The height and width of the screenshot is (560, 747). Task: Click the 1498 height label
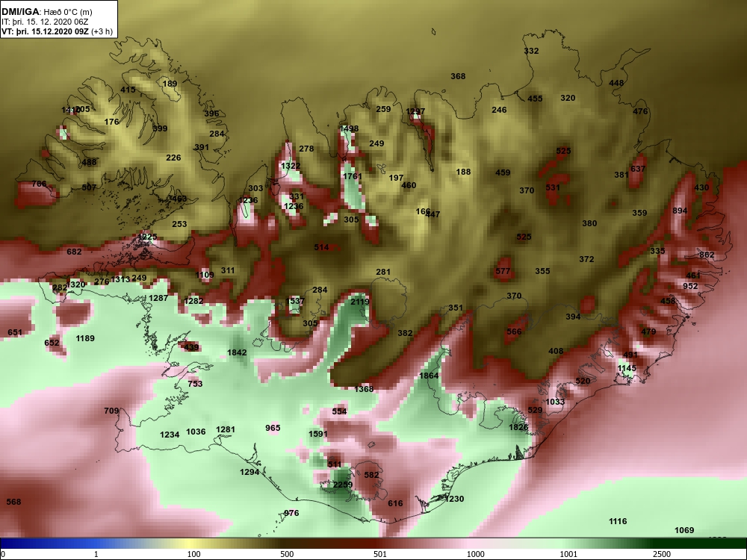point(349,128)
